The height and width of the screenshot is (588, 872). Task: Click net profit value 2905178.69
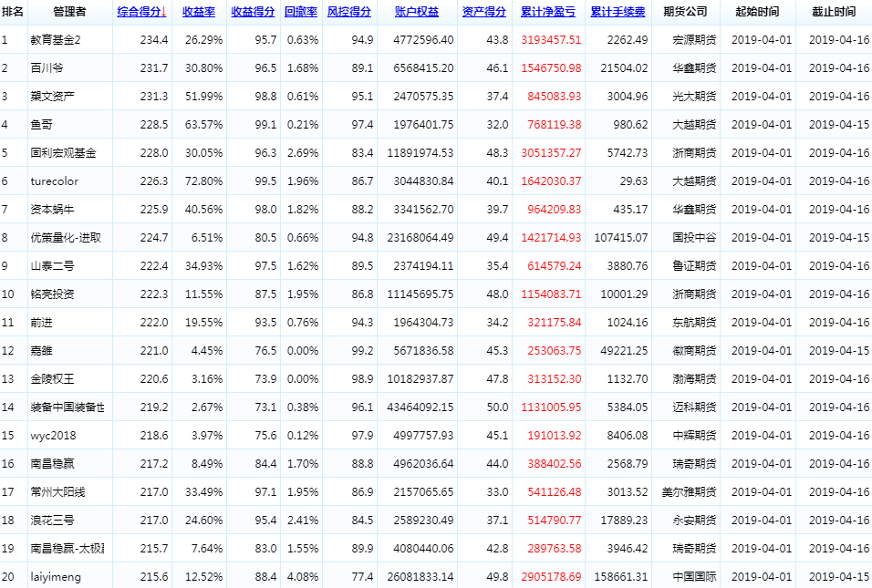(x=551, y=577)
